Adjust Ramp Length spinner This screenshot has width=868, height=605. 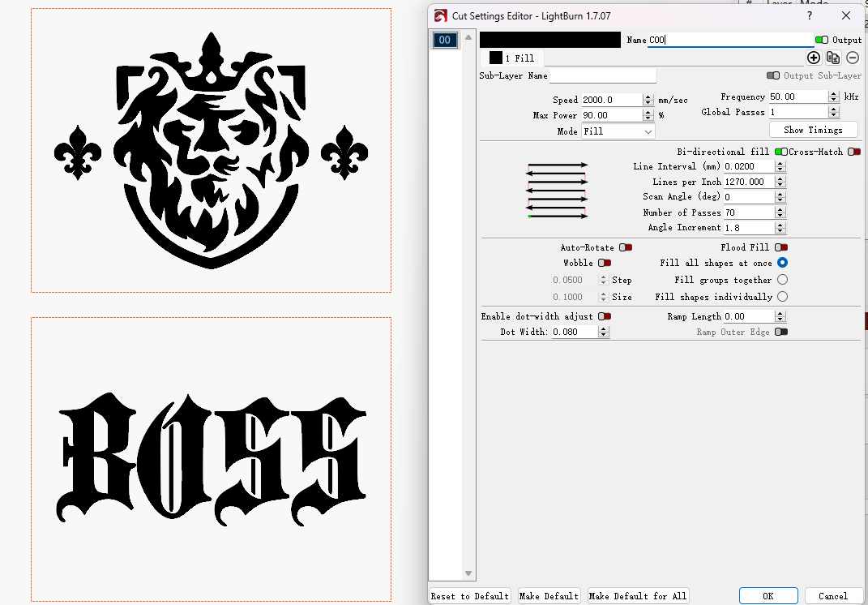(780, 316)
